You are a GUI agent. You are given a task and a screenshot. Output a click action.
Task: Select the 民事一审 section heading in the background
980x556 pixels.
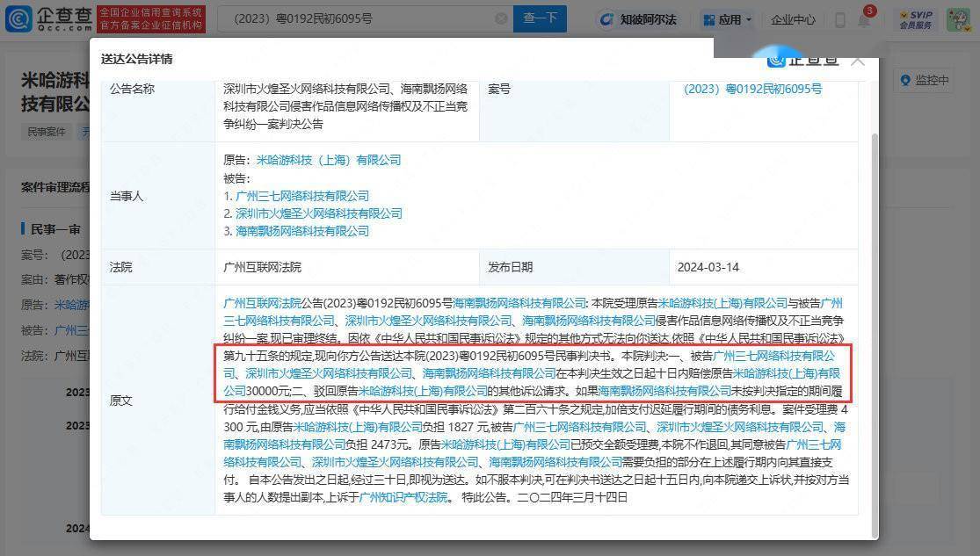[x=55, y=229]
